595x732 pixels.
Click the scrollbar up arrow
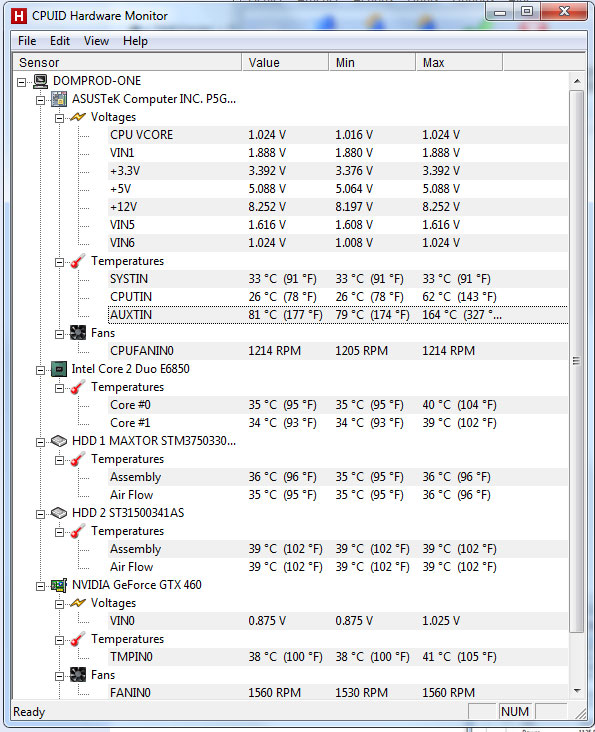[x=577, y=81]
